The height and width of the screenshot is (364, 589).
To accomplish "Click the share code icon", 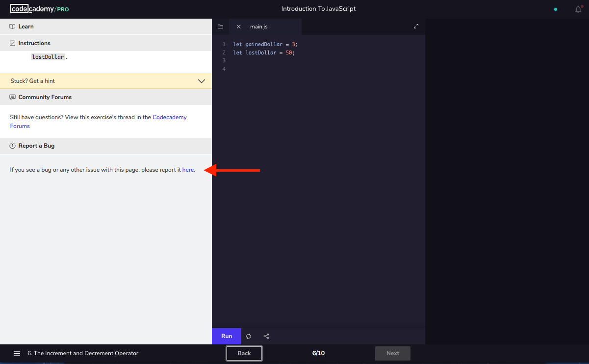I will (x=266, y=336).
